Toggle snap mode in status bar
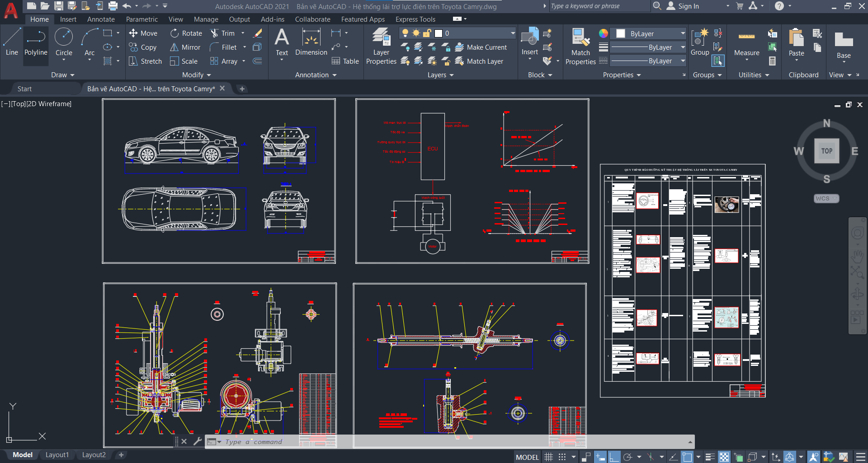 [562, 457]
